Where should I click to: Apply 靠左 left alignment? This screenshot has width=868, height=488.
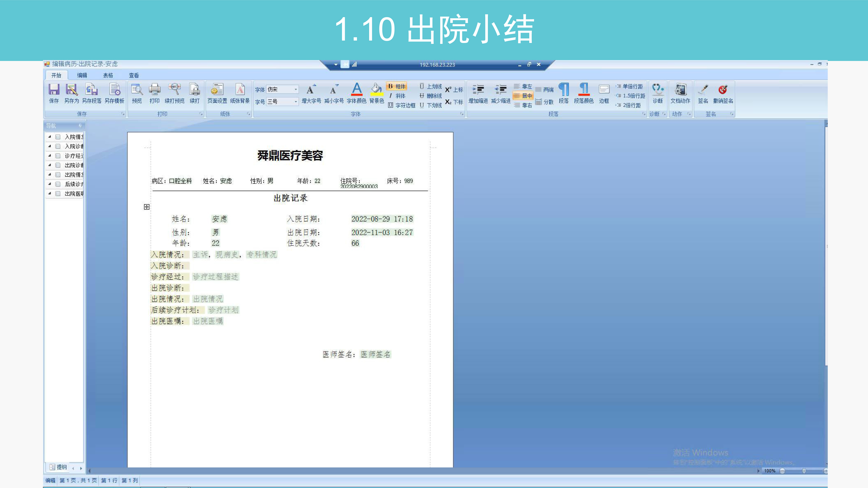pyautogui.click(x=523, y=86)
